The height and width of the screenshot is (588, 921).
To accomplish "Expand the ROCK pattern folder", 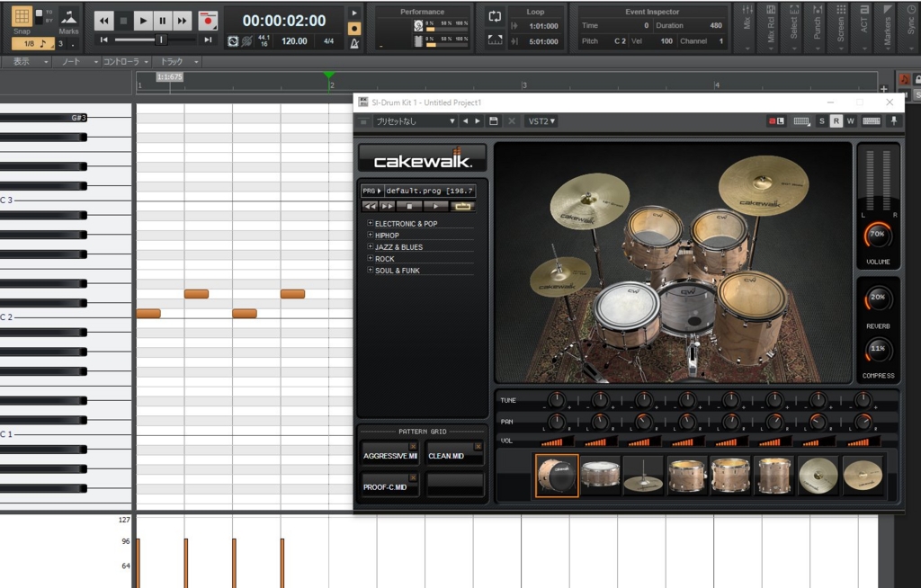I will [x=370, y=258].
